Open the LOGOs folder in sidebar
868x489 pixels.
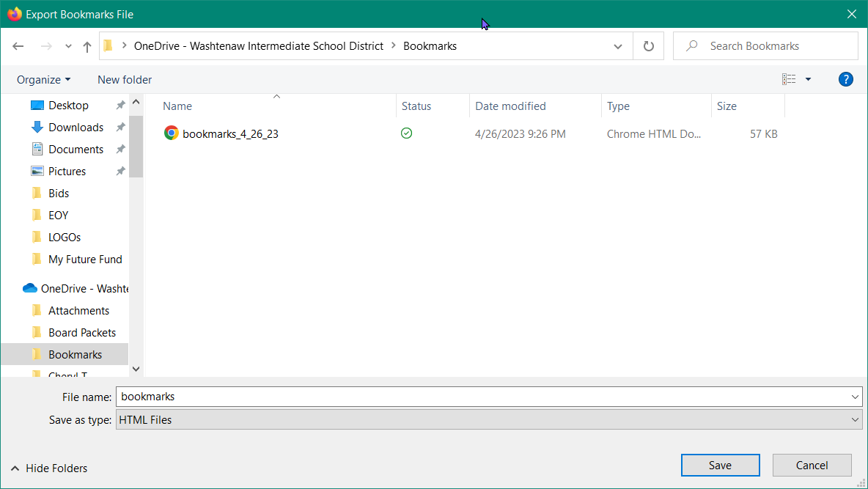click(x=65, y=238)
